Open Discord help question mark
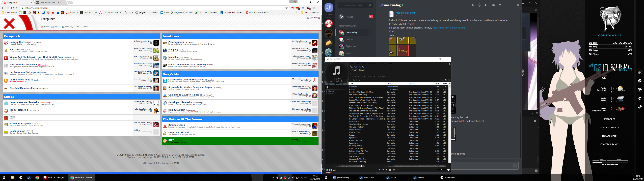 (500, 5)
